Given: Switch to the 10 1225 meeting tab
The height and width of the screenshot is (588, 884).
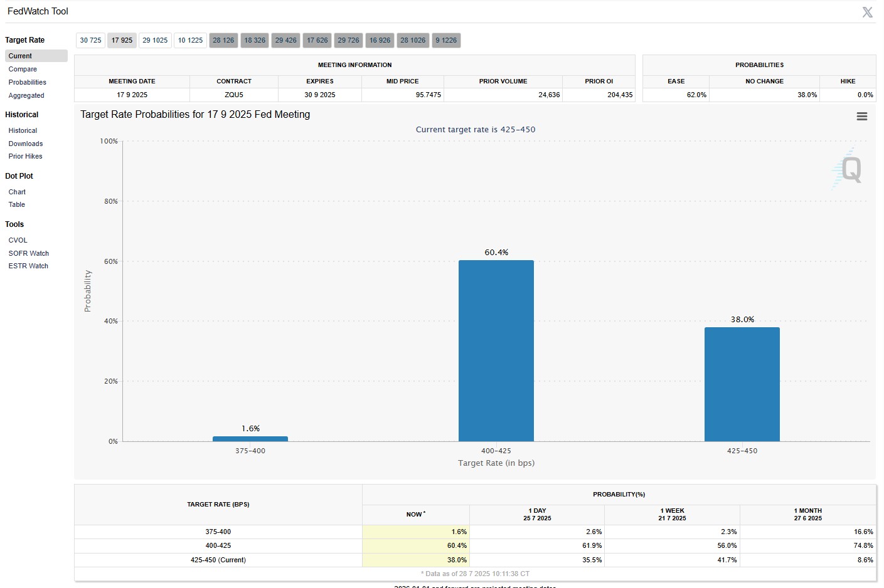Looking at the screenshot, I should pos(190,40).
